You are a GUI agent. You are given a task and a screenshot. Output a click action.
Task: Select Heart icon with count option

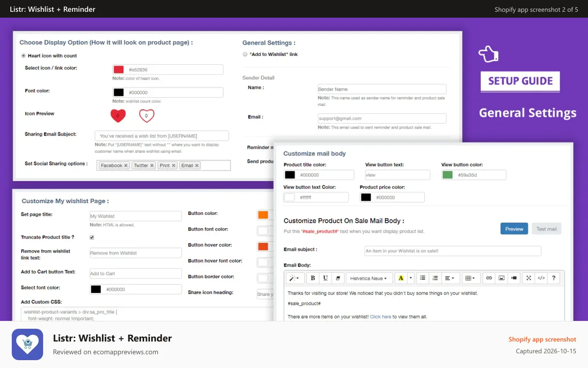click(24, 56)
